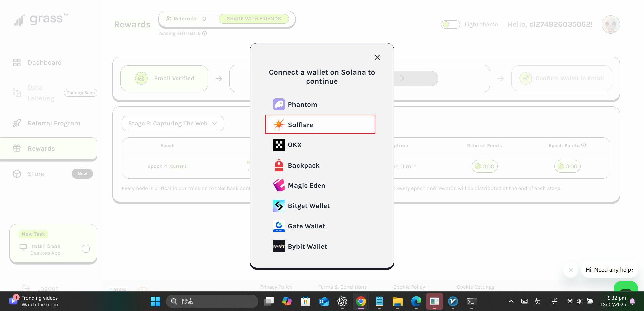Dismiss the help chat bubble
This screenshot has width=644, height=311.
click(x=571, y=270)
